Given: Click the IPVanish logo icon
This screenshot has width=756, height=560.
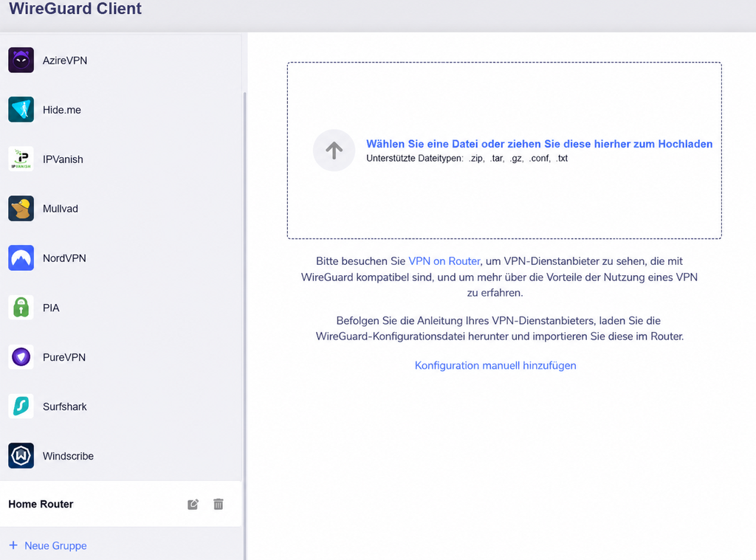Looking at the screenshot, I should click(21, 159).
